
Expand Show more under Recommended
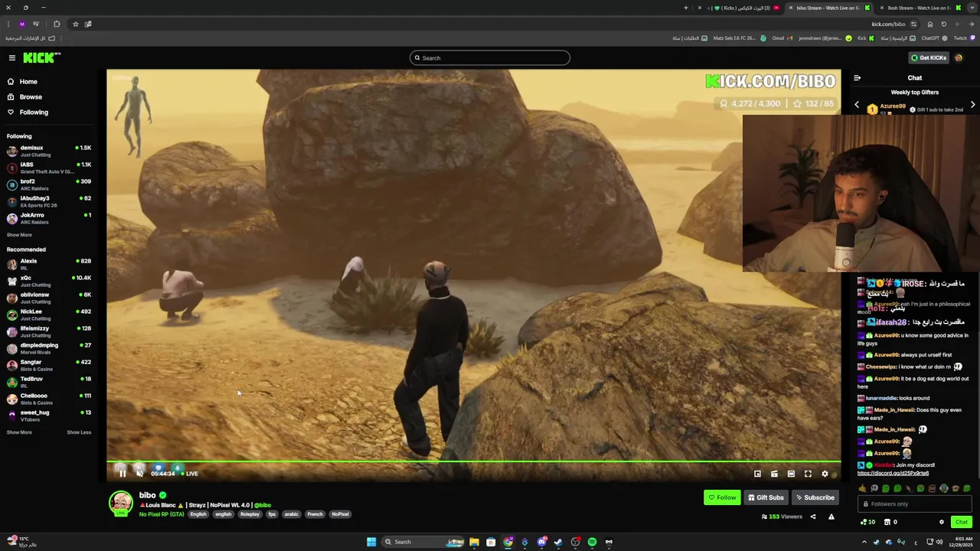click(19, 432)
